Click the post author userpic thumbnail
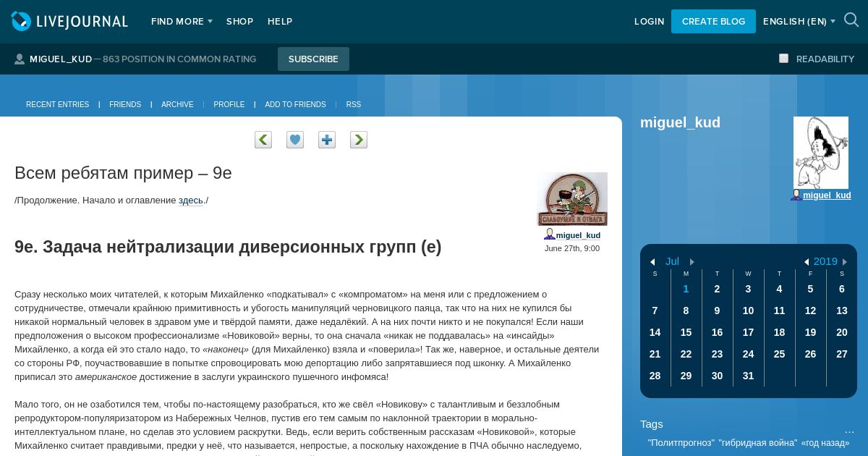 tap(572, 199)
